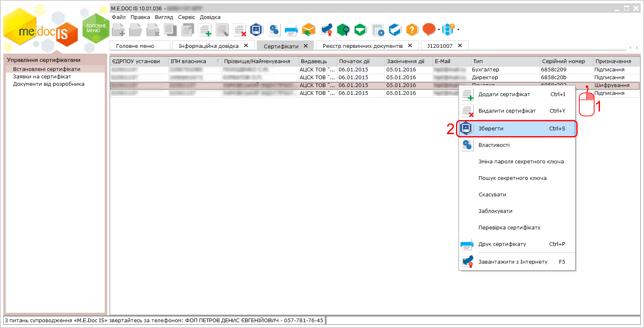
Task: Click the open document folder icon
Action: [136, 30]
